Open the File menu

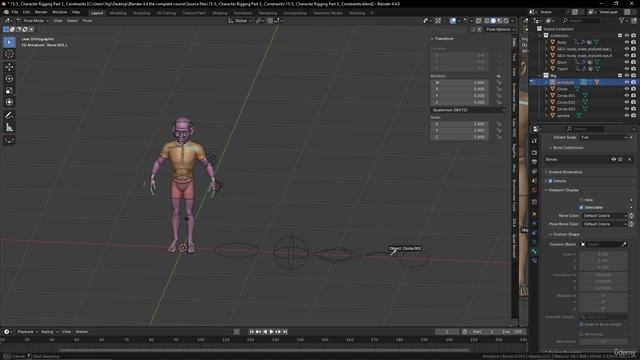pos(15,12)
